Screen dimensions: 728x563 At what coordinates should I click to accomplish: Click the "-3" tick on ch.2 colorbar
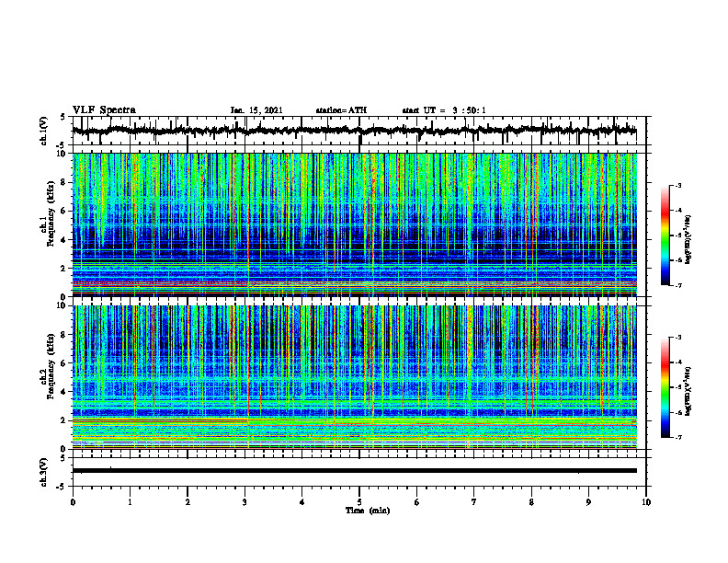(x=677, y=338)
